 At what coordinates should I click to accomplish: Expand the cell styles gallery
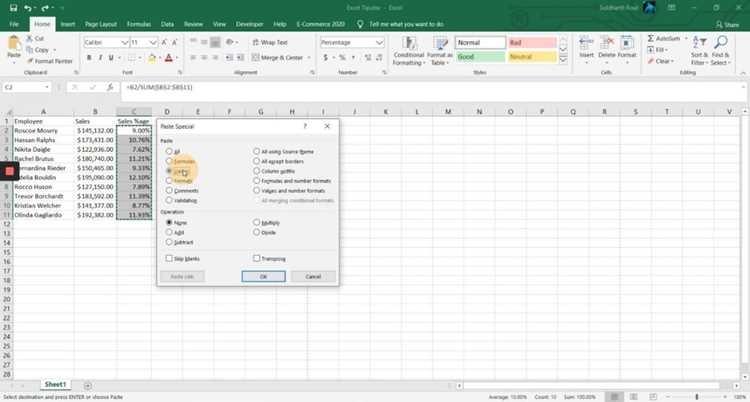tap(563, 60)
